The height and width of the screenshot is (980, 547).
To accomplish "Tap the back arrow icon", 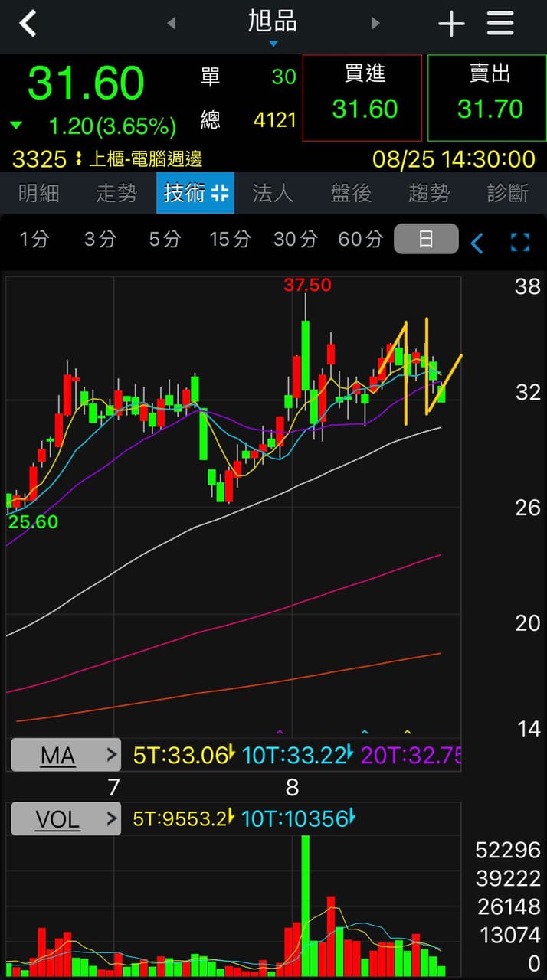I will pos(28,24).
